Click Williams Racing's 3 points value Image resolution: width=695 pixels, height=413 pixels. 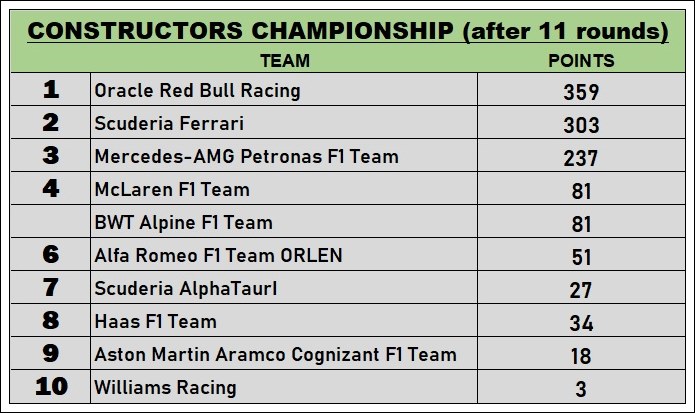pos(581,389)
